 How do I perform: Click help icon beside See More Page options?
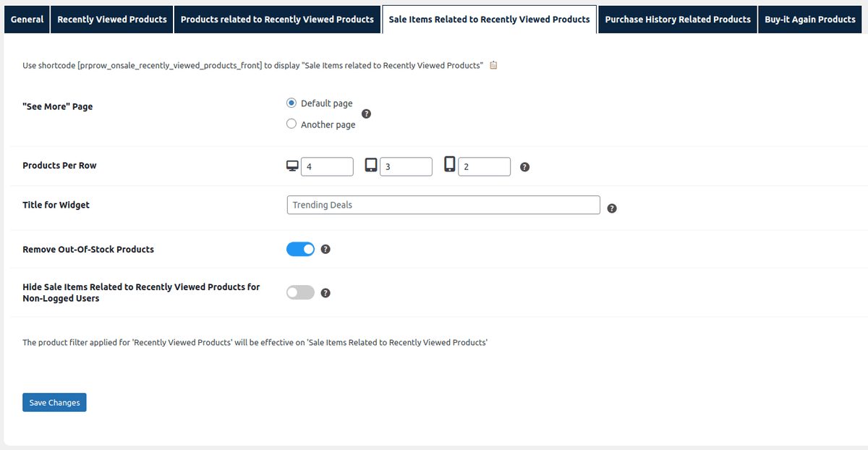(366, 114)
